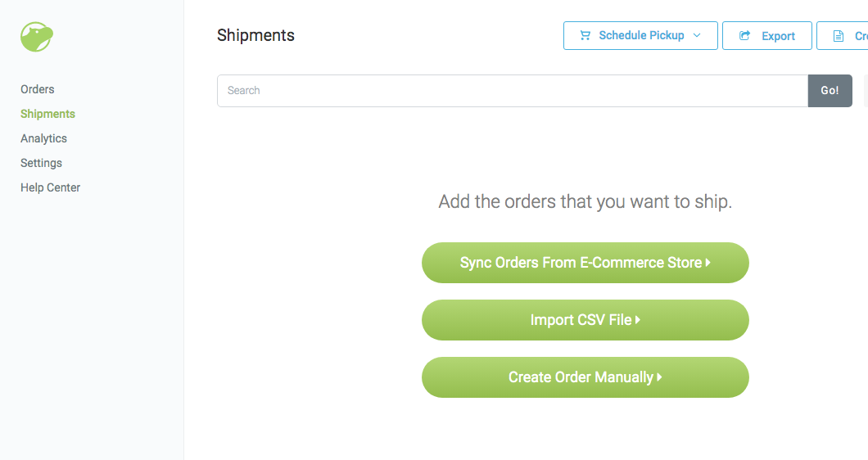The height and width of the screenshot is (460, 868).
Task: Click the document icon in the top-right button
Action: coord(838,36)
